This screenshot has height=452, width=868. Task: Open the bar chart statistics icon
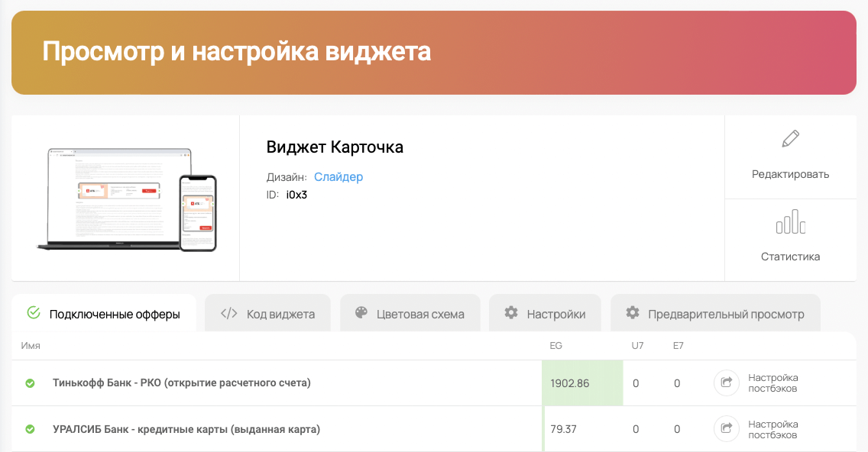[791, 221]
